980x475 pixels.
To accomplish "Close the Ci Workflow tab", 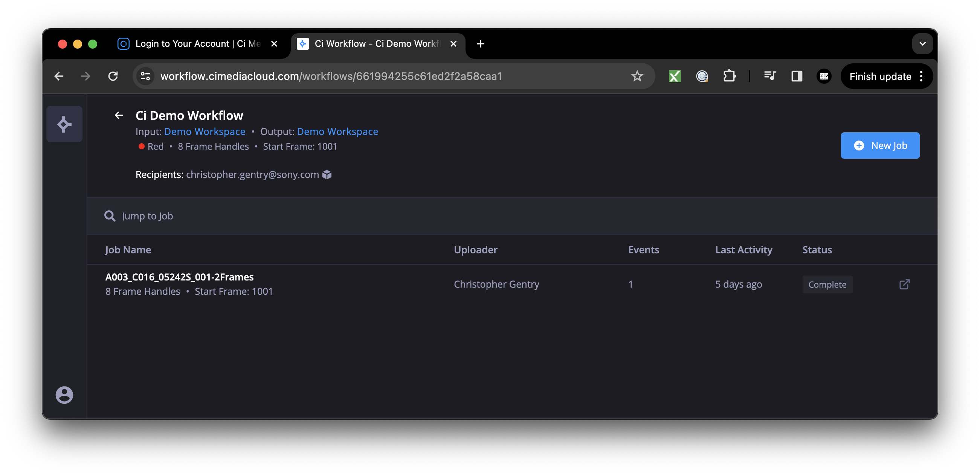I will pyautogui.click(x=453, y=44).
